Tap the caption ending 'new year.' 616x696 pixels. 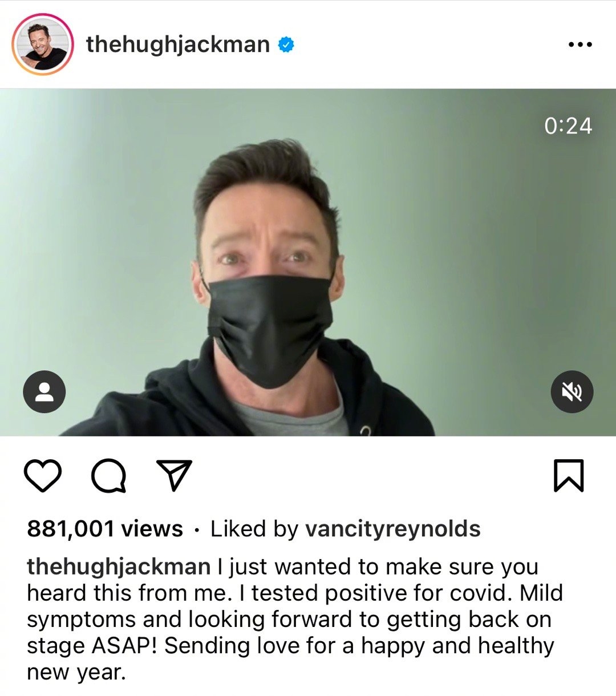click(76, 673)
